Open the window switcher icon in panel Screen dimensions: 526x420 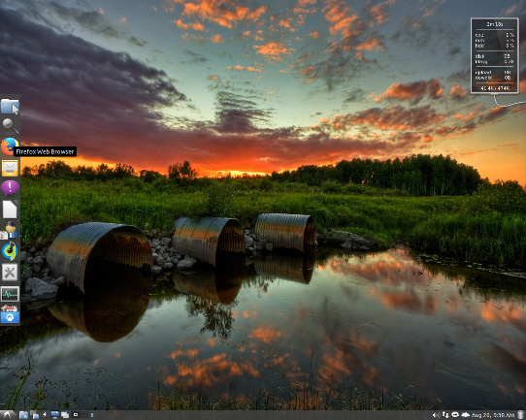point(65,415)
